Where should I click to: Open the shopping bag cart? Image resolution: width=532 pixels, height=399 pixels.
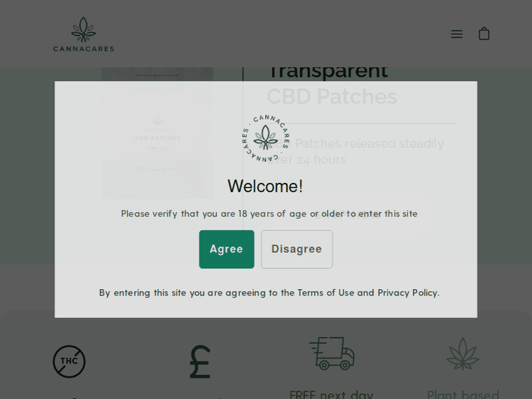coord(484,33)
